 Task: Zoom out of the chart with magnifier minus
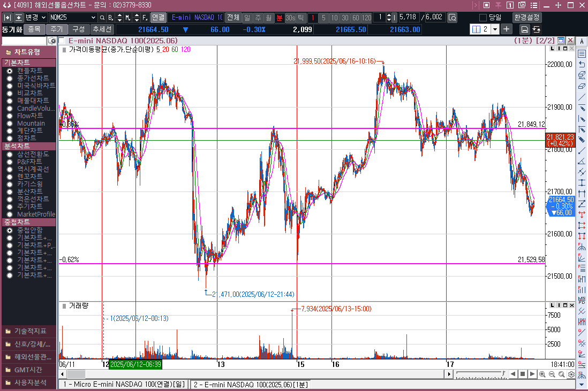point(552,374)
